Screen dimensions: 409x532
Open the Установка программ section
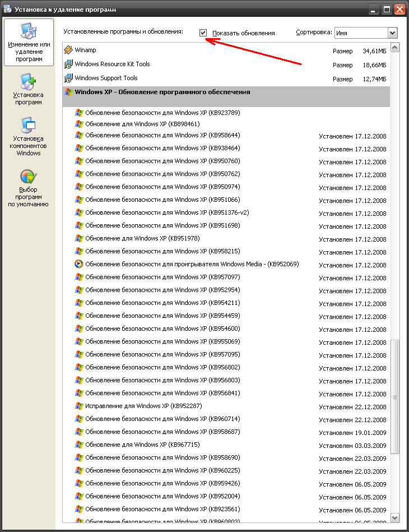(29, 90)
